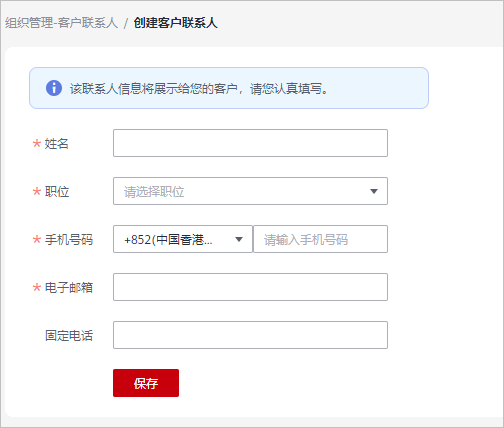Click the 电子邮箱 field label
This screenshot has height=428, width=504.
coord(69,288)
